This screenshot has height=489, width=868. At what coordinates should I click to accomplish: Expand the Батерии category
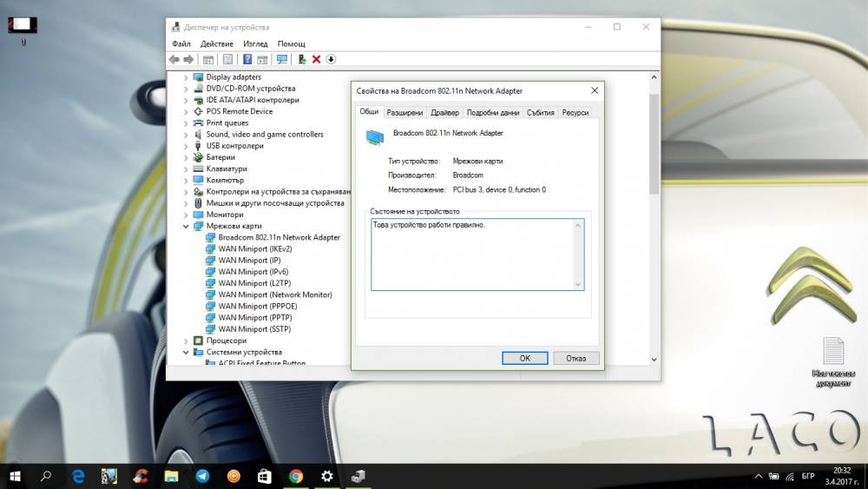pyautogui.click(x=186, y=158)
